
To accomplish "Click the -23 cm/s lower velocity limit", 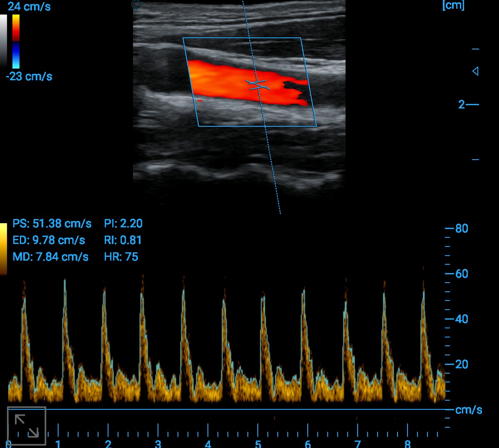I will (29, 76).
